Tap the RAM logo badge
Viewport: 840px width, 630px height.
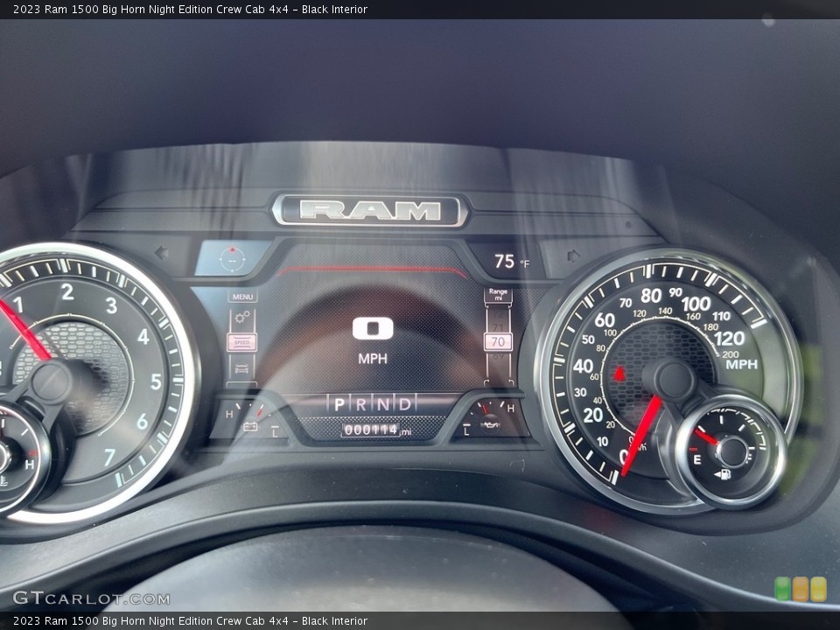tap(369, 211)
